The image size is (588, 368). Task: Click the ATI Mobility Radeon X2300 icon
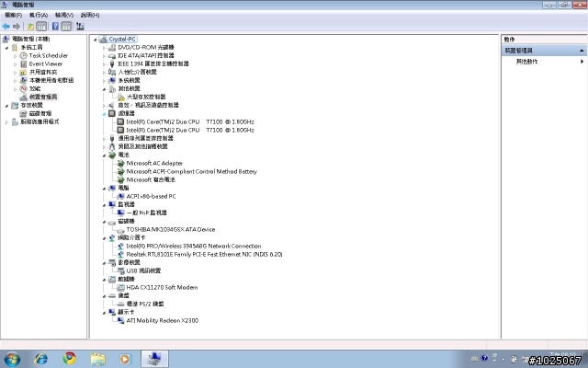tap(120, 320)
